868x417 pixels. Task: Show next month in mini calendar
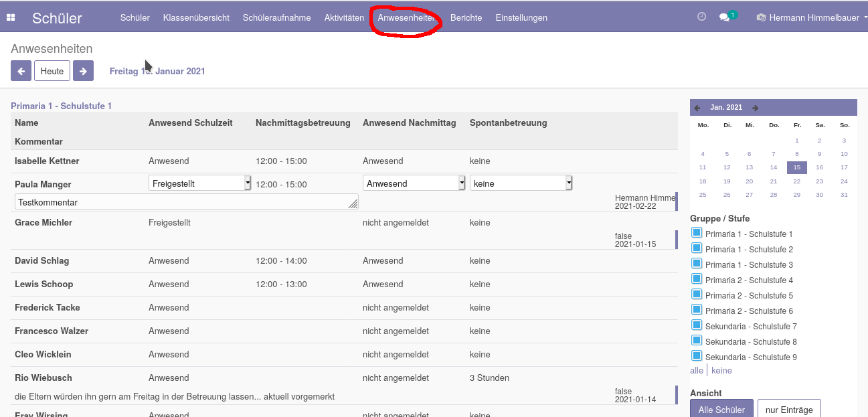click(755, 108)
